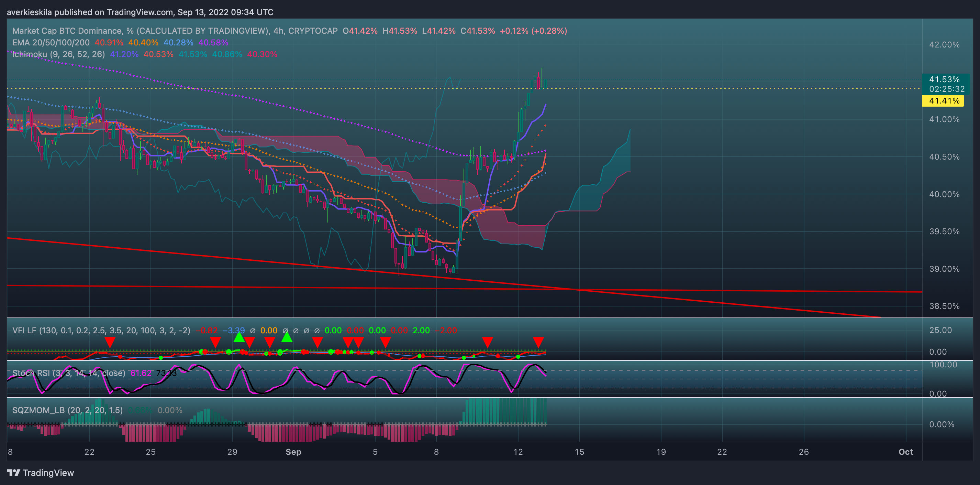Viewport: 980px width, 485px height.
Task: Click the 'Sep' date label on time axis
Action: point(293,452)
